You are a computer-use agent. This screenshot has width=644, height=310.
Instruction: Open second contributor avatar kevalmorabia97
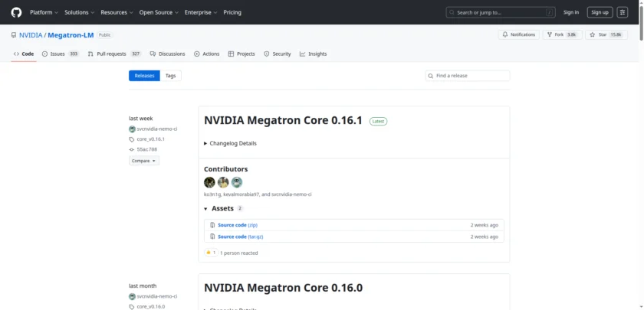(223, 182)
